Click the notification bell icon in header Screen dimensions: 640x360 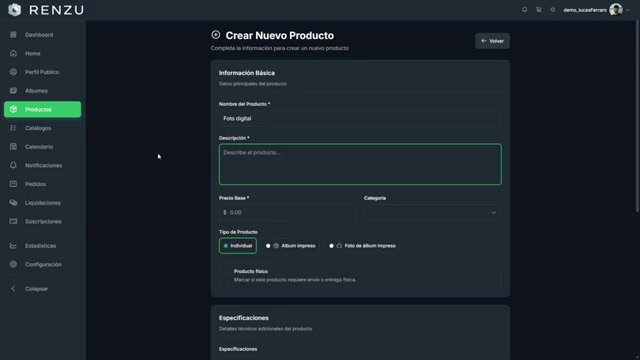(524, 9)
